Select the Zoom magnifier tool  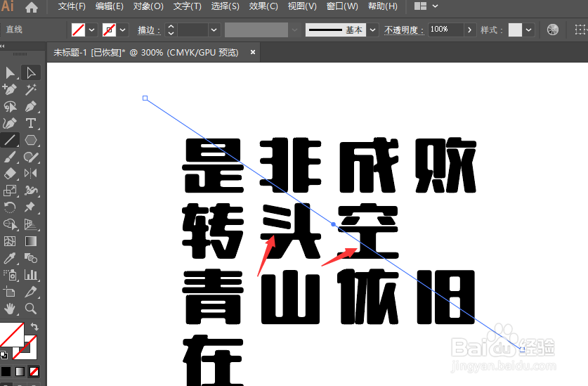(x=31, y=309)
